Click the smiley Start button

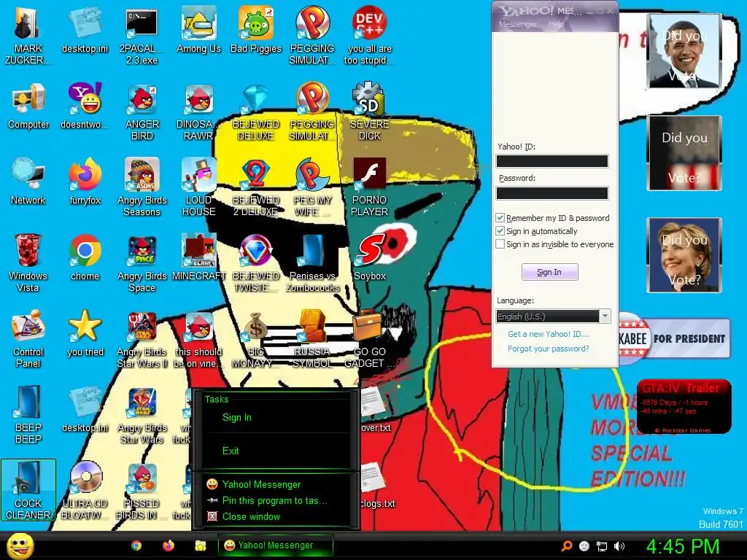[20, 545]
